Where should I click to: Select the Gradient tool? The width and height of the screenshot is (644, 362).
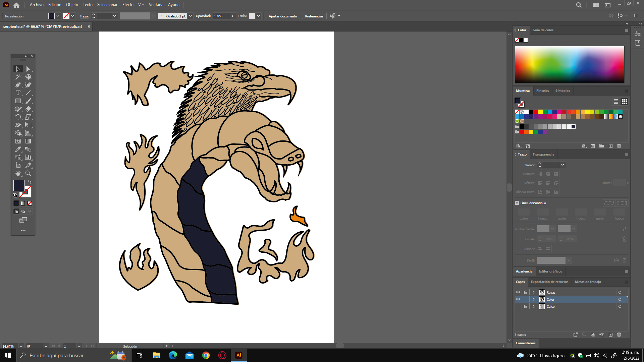point(29,141)
